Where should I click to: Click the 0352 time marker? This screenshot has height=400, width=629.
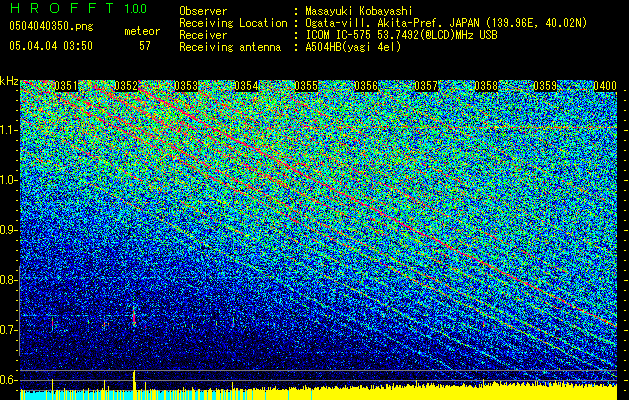click(126, 86)
